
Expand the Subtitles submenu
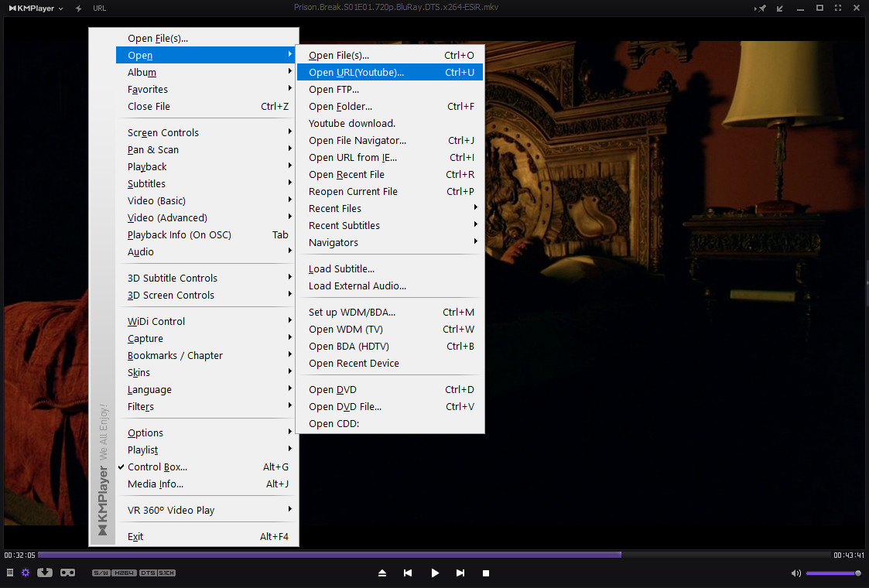[146, 184]
